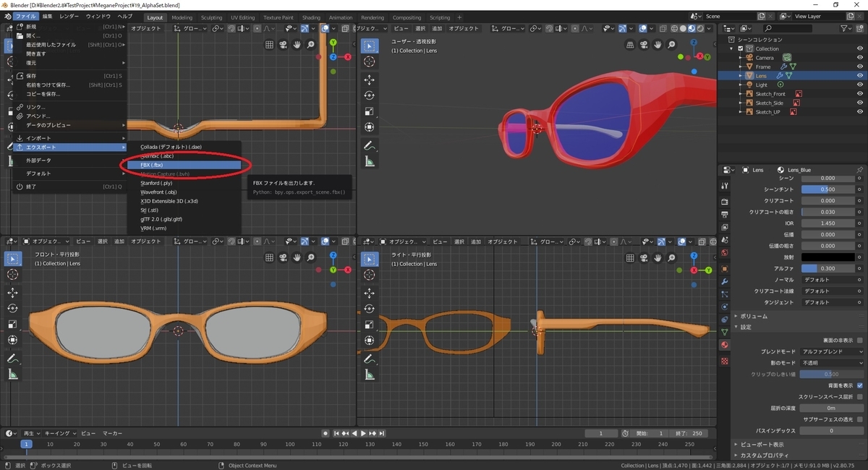Choose glTF 2.0 (.glb/.gltf) export option
This screenshot has width=868, height=470.
click(x=162, y=218)
